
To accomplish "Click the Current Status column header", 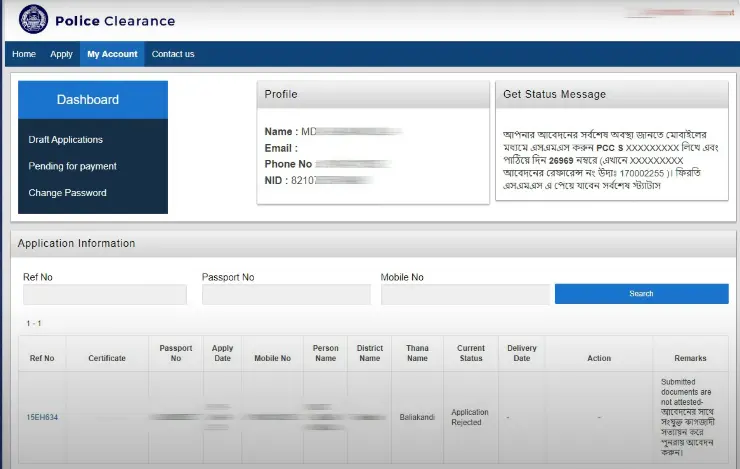I will click(471, 354).
